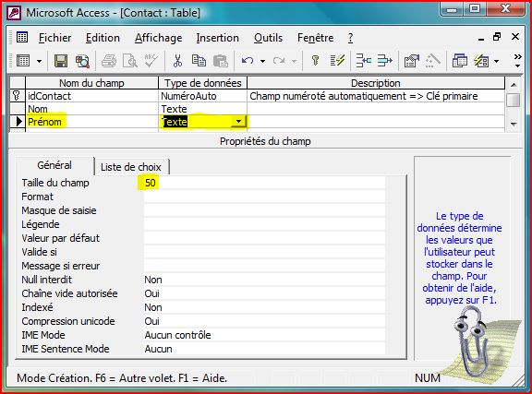Click the Access key icon in title bar
Viewport: 532px width, 394px height.
[x=14, y=13]
